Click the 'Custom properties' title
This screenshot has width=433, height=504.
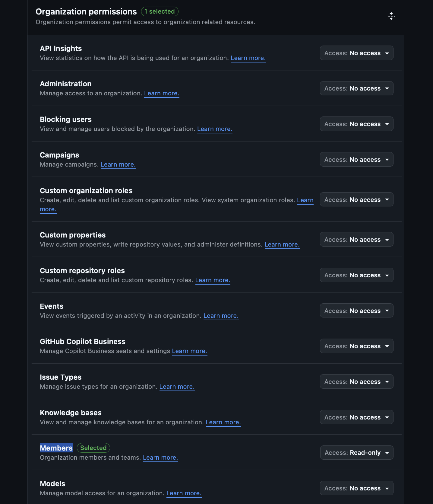coord(73,235)
